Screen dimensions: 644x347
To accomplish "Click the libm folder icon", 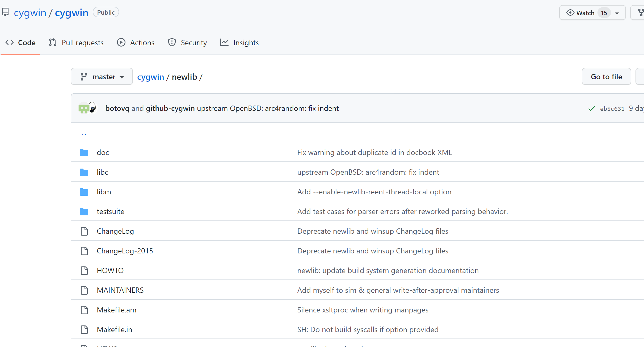I will [84, 192].
